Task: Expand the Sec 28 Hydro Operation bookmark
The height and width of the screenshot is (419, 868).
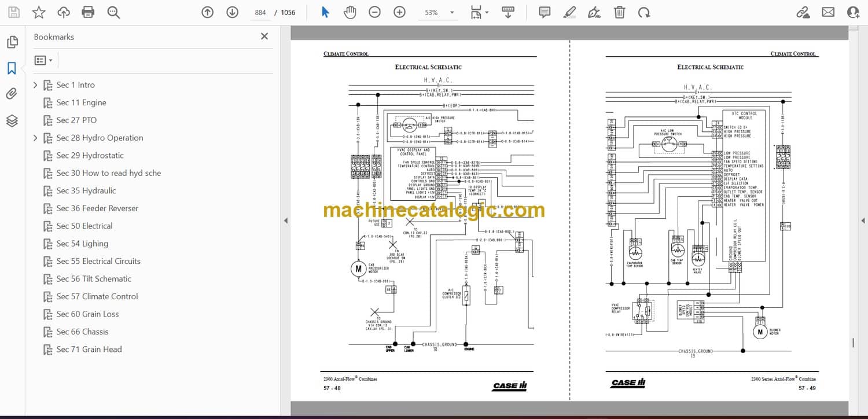Action: coord(35,138)
